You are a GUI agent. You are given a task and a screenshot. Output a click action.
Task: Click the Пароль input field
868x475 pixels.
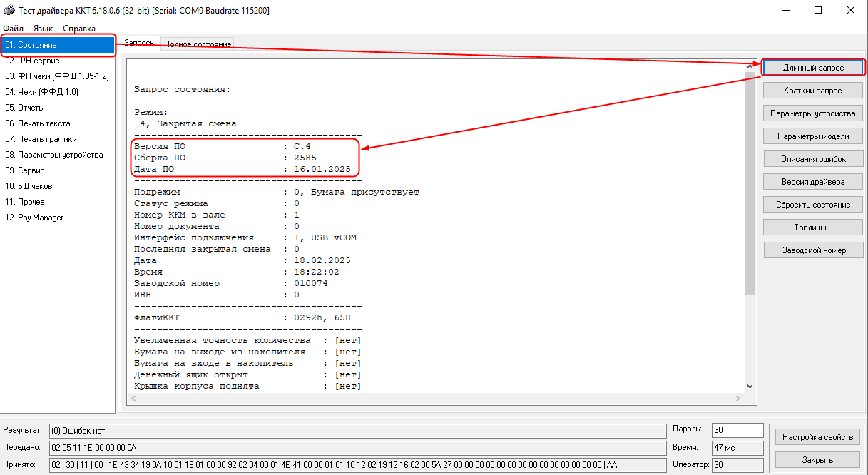[737, 430]
